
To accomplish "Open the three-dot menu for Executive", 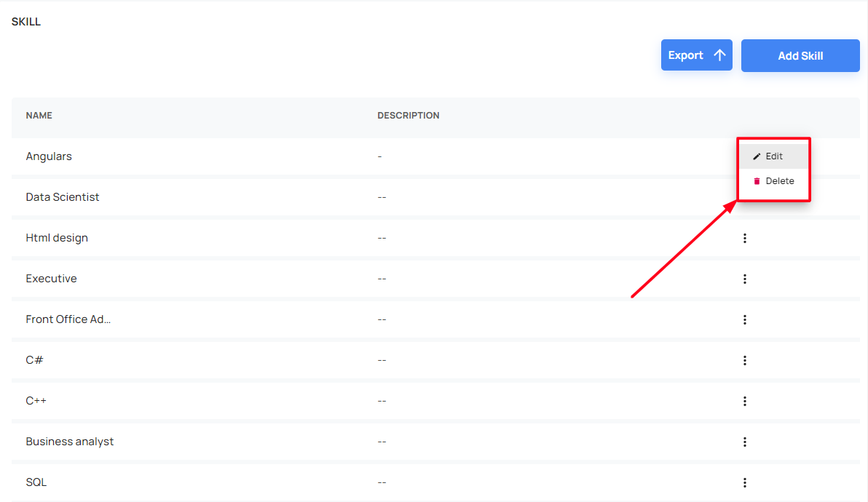I will click(744, 279).
